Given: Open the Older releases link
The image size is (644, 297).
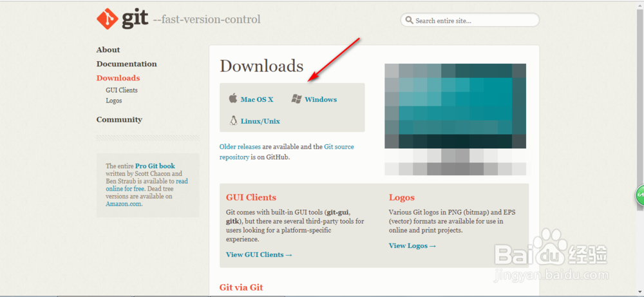Looking at the screenshot, I should click(240, 147).
